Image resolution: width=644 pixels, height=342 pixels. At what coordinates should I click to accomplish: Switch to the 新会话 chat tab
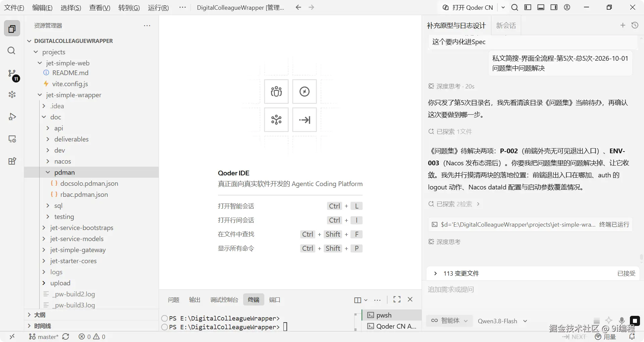[x=506, y=25]
